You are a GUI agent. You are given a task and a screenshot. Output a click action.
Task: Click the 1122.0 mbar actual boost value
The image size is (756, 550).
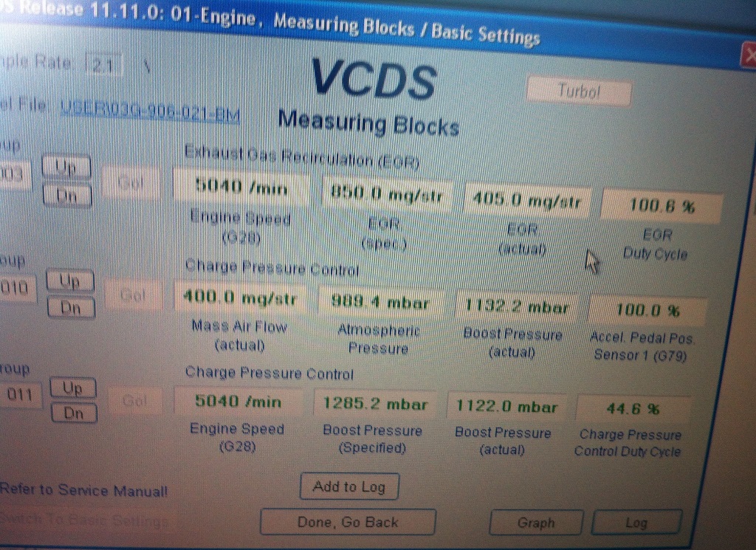pyautogui.click(x=506, y=408)
